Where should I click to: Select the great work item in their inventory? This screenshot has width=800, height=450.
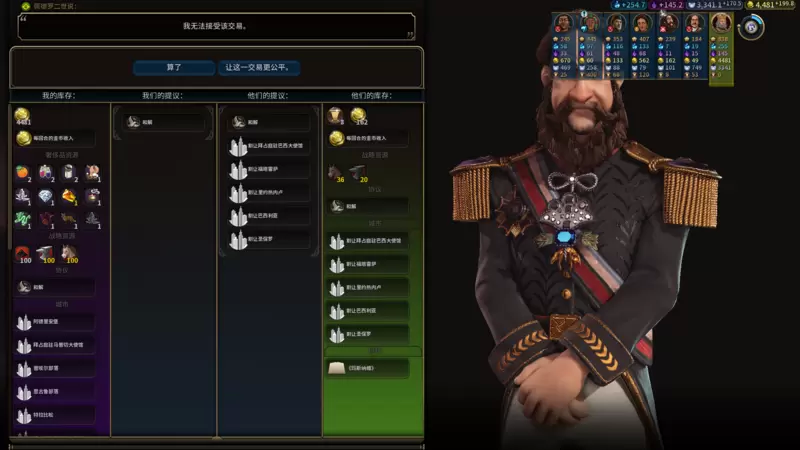tap(367, 368)
